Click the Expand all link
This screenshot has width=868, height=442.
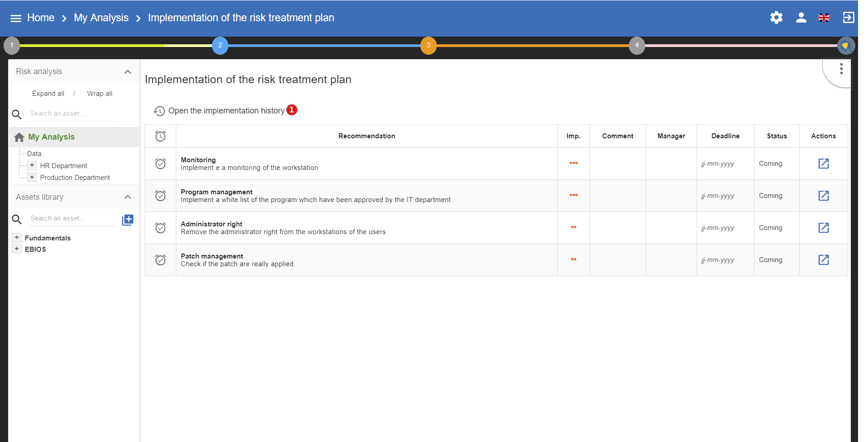[48, 94]
